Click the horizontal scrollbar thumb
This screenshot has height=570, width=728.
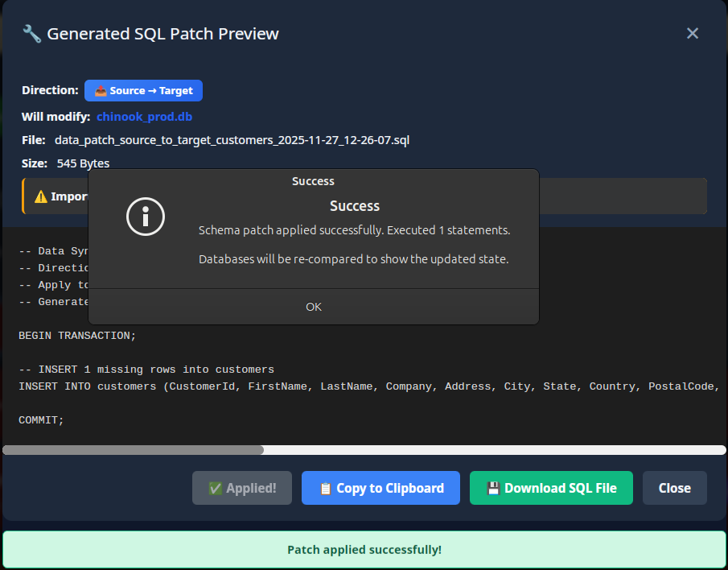[133, 450]
